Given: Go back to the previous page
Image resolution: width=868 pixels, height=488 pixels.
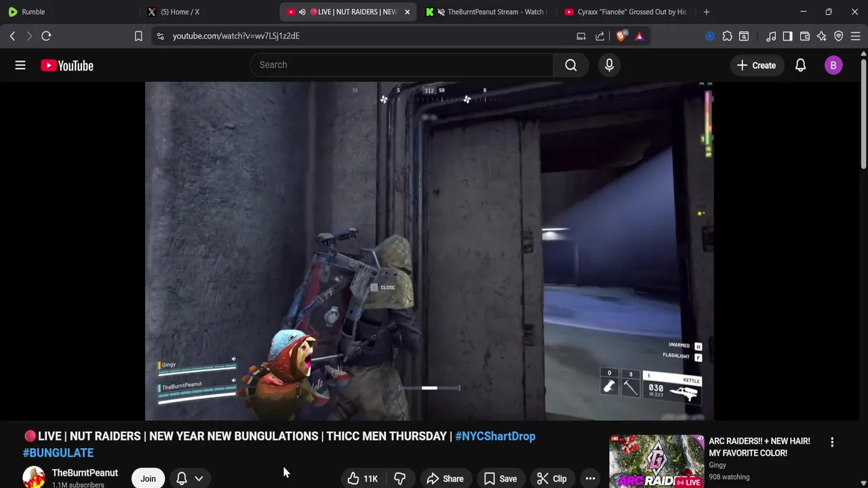Looking at the screenshot, I should tap(12, 36).
